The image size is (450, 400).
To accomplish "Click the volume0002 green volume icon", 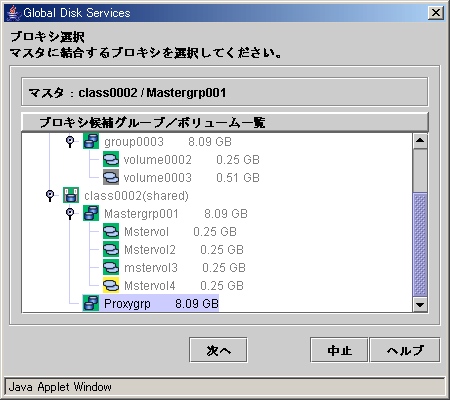I will 111,159.
